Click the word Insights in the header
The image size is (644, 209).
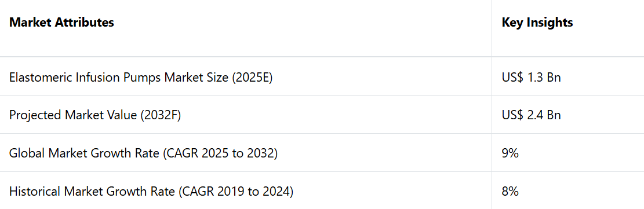tap(549, 23)
